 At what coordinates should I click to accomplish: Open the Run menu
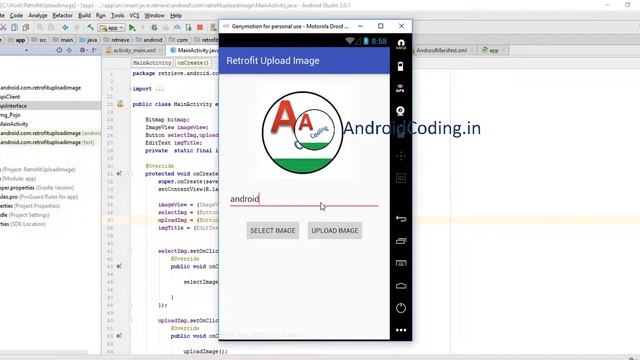pyautogui.click(x=101, y=16)
